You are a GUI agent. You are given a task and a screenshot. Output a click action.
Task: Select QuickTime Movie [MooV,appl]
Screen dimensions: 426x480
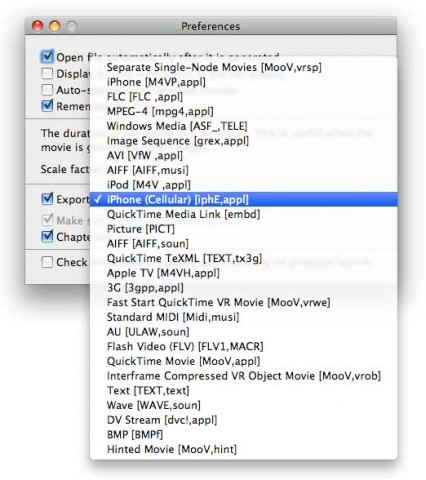pyautogui.click(x=243, y=361)
